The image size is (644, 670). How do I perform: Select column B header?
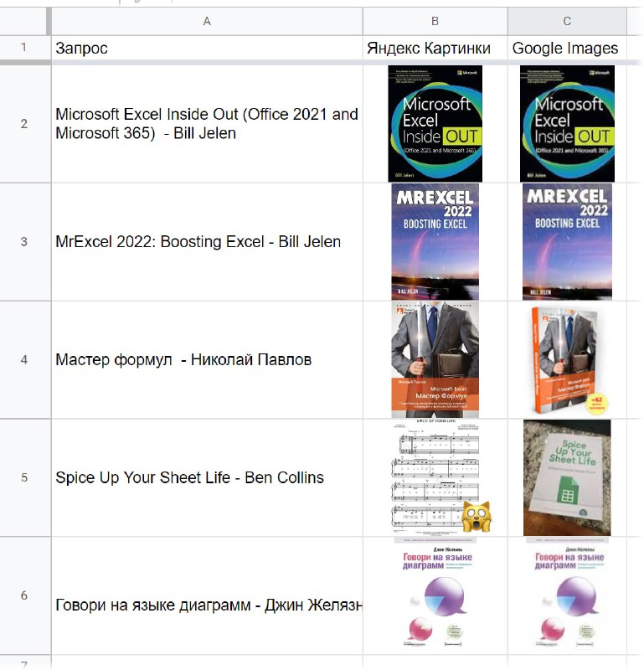[435, 21]
